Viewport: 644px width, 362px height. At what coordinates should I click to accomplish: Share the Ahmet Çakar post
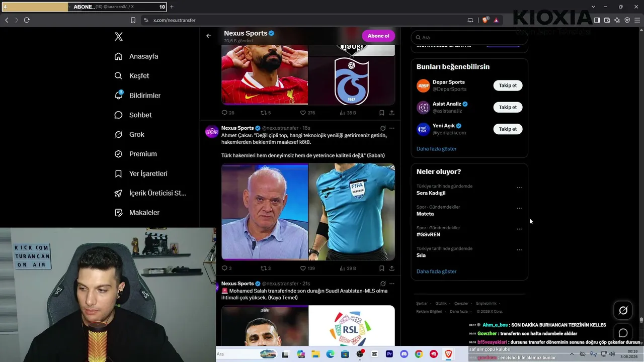pyautogui.click(x=392, y=268)
